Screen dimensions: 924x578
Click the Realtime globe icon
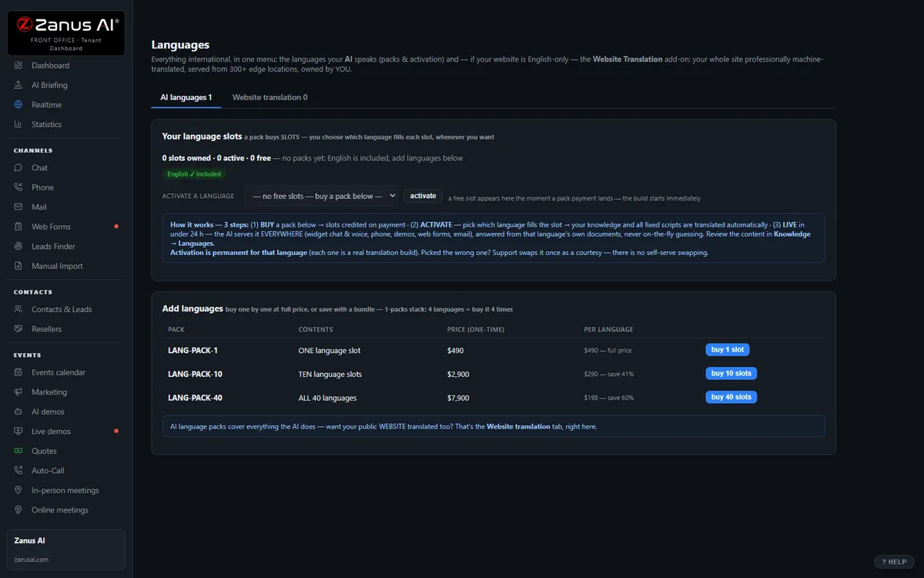[18, 105]
